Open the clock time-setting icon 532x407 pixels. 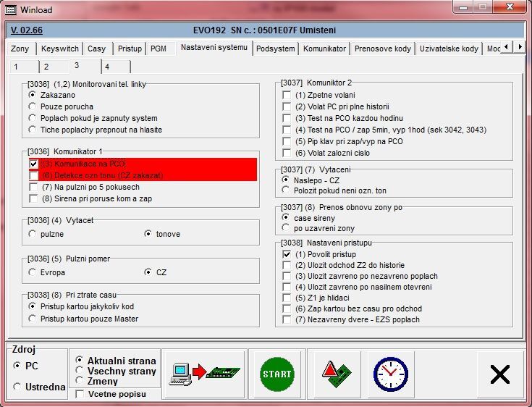coord(390,374)
